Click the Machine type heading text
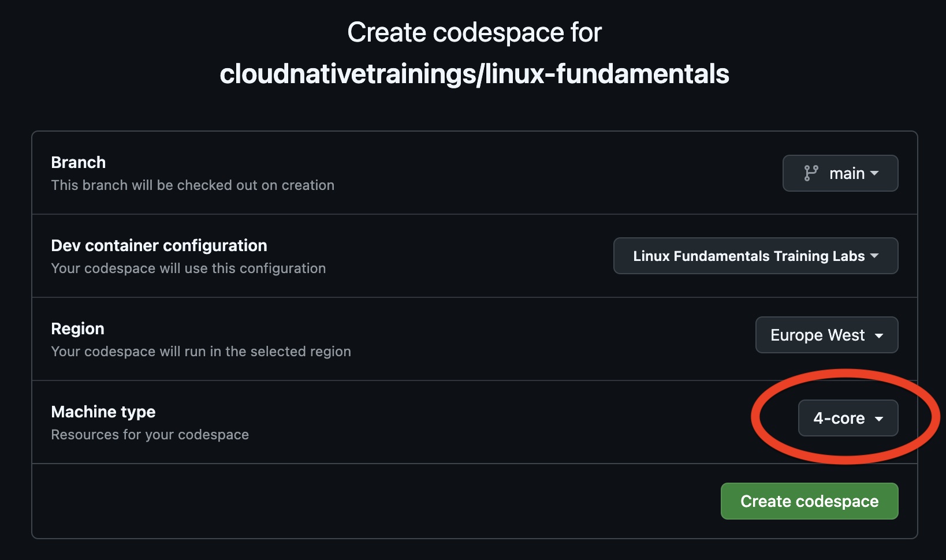Viewport: 946px width, 560px height. 103,412
